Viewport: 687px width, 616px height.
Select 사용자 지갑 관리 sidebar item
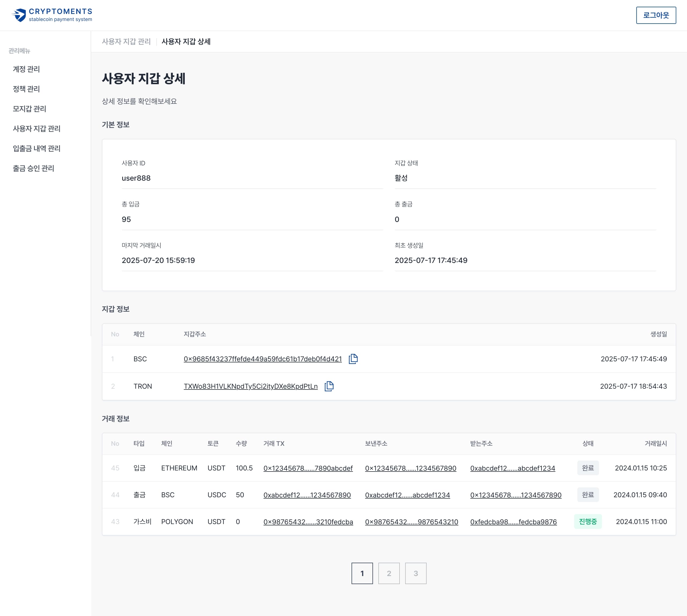pos(36,129)
